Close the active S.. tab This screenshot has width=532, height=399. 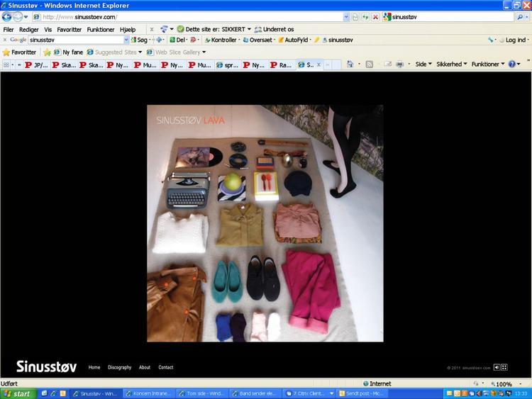pos(318,64)
